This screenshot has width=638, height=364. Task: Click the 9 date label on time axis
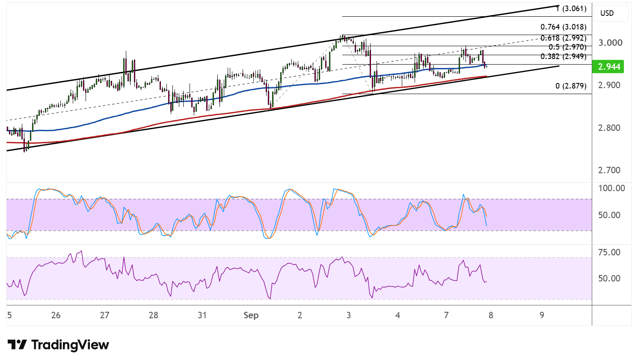click(542, 315)
